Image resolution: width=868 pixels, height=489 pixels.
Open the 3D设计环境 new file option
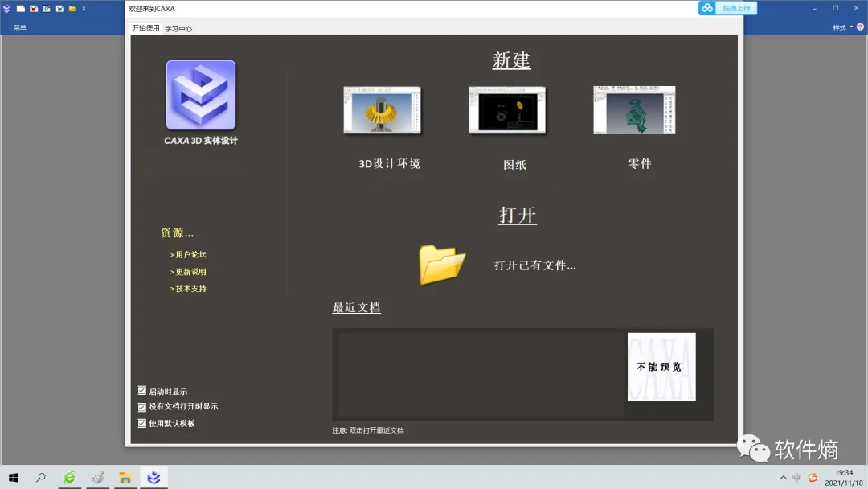[383, 110]
